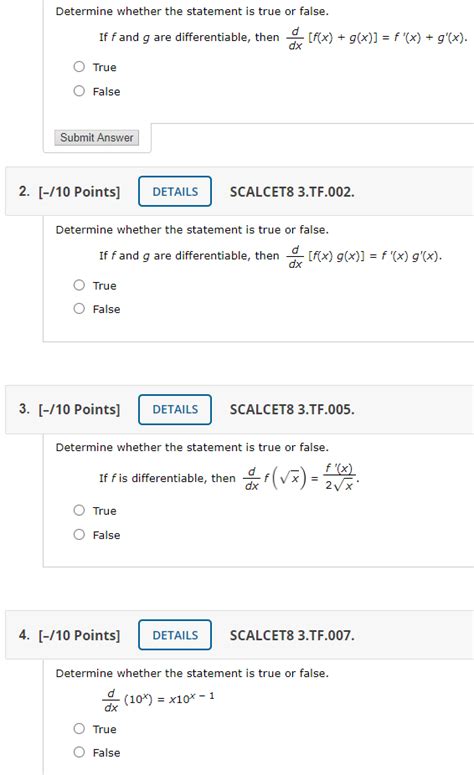
Task: Open DETAILS for question 2
Action: pyautogui.click(x=175, y=191)
